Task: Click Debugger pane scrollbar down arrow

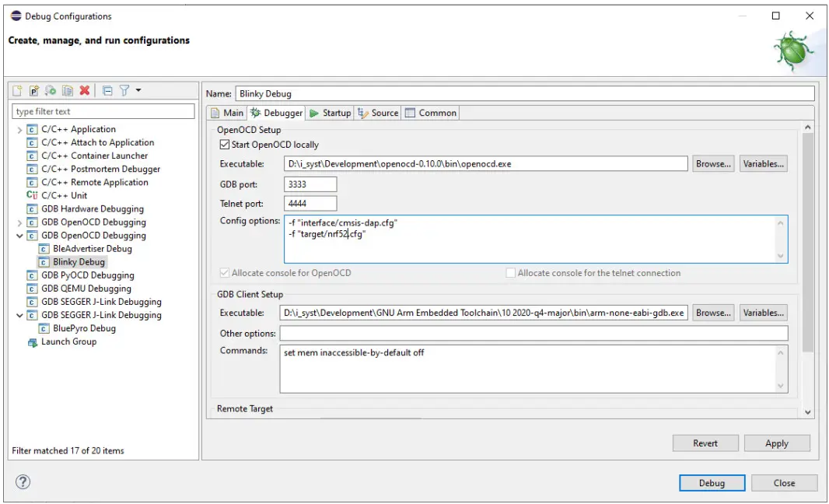Action: (x=807, y=412)
